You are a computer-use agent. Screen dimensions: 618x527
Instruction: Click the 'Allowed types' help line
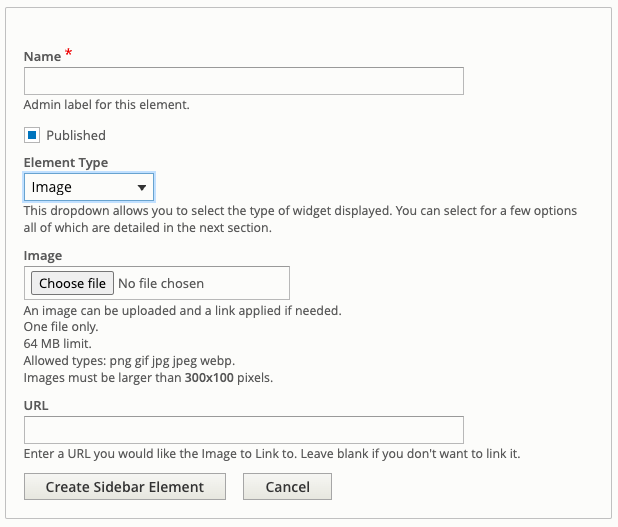(129, 361)
